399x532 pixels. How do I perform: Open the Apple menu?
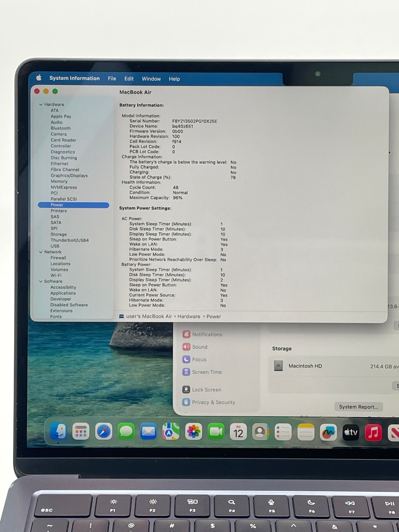[39, 78]
